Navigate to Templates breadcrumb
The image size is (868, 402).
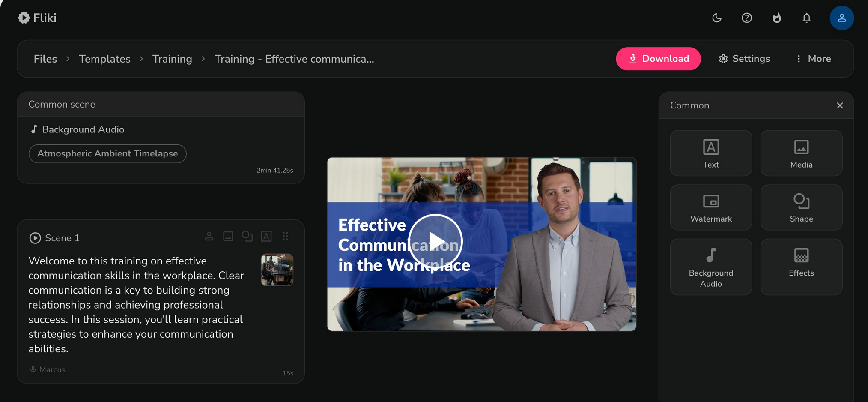pos(104,59)
